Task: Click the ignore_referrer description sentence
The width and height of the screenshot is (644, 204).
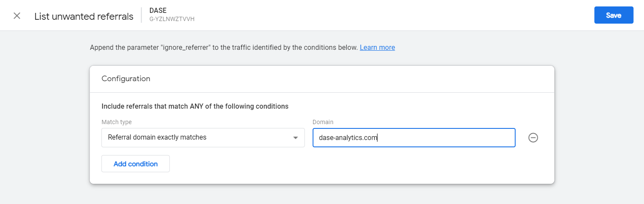Action: click(x=224, y=47)
